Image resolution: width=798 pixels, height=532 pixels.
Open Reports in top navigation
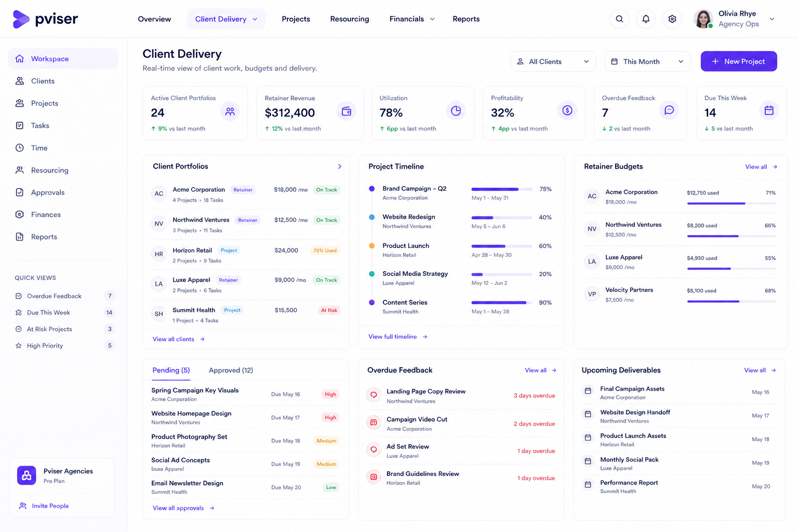coord(466,19)
